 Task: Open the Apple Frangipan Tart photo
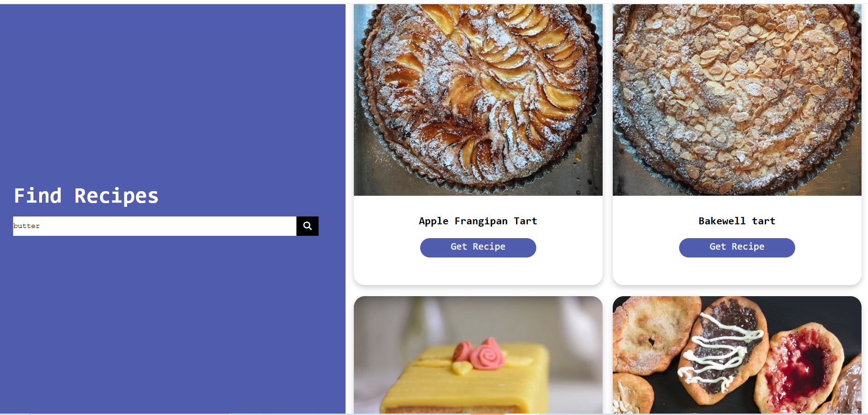pos(478,100)
